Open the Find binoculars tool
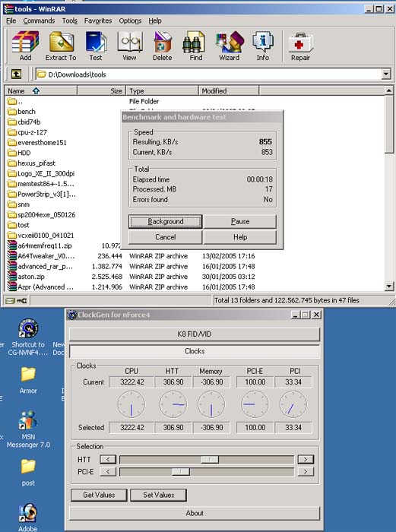 click(x=195, y=46)
